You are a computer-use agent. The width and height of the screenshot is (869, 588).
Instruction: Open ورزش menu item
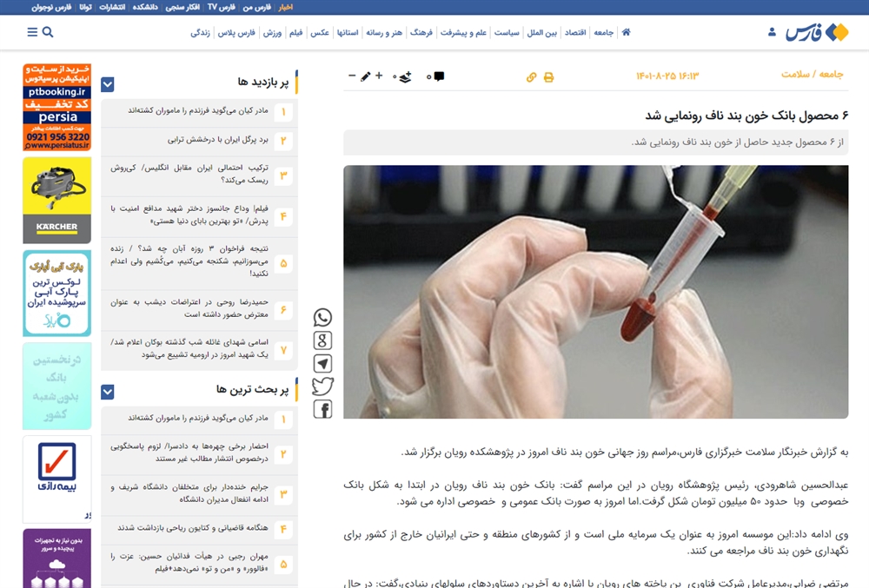[x=272, y=33]
